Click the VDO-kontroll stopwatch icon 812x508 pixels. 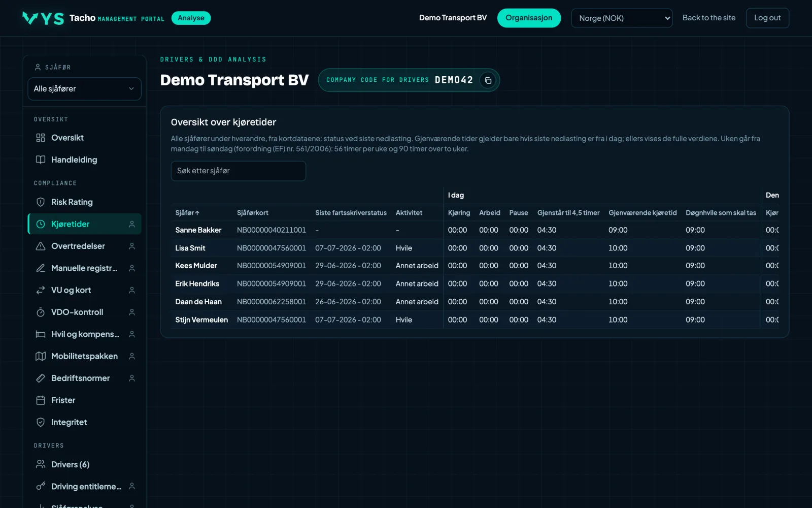click(x=41, y=312)
